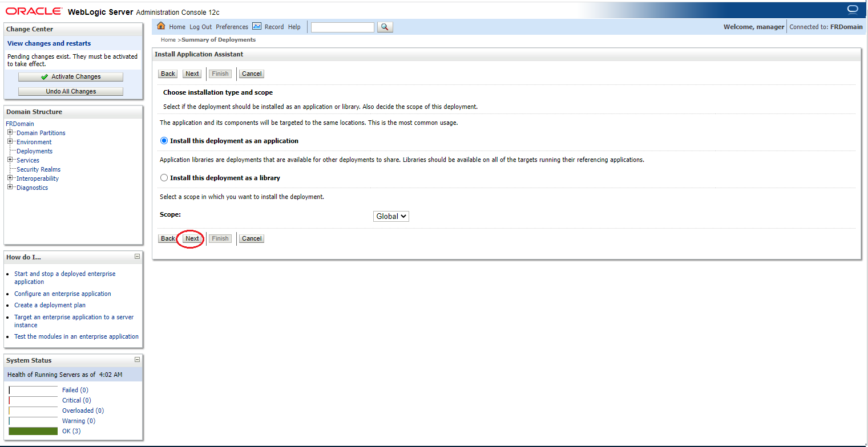Click the View changes and restarts link
The height and width of the screenshot is (447, 868).
pyautogui.click(x=49, y=43)
